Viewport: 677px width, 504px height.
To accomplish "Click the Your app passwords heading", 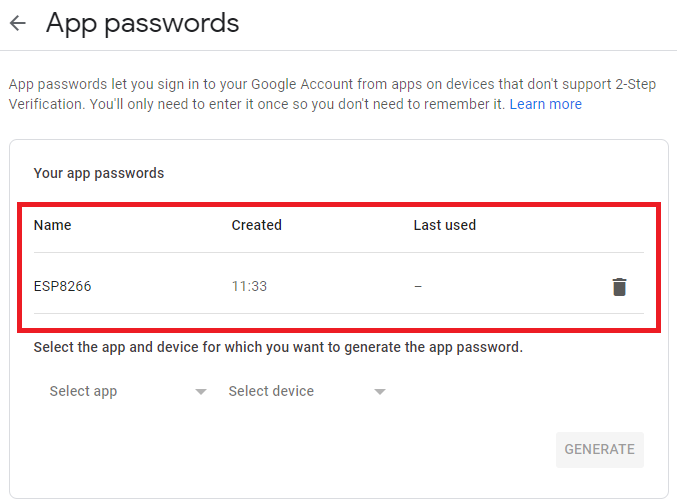I will (x=99, y=173).
